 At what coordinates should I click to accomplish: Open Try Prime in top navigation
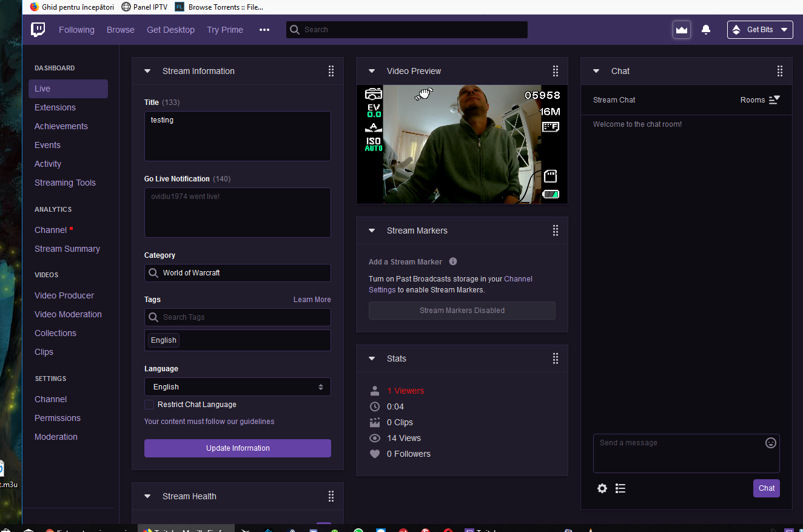[x=225, y=30]
